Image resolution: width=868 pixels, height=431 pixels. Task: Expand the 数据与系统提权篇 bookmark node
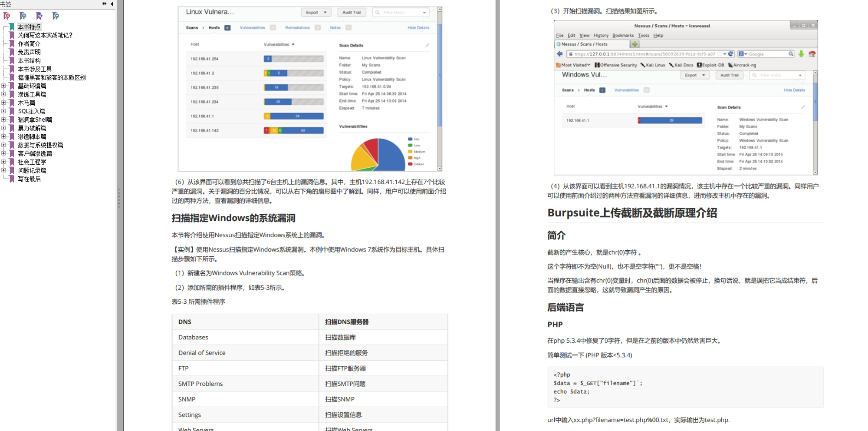(3, 145)
